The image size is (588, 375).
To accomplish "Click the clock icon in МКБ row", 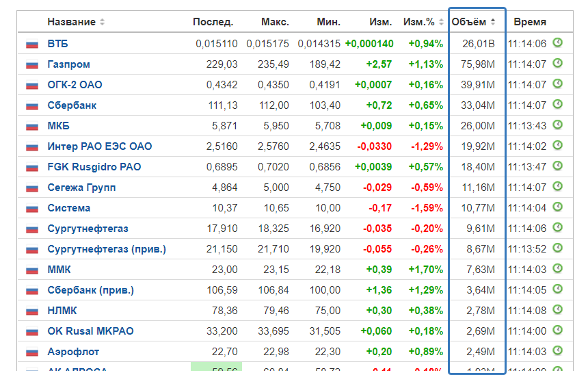I will (558, 125).
